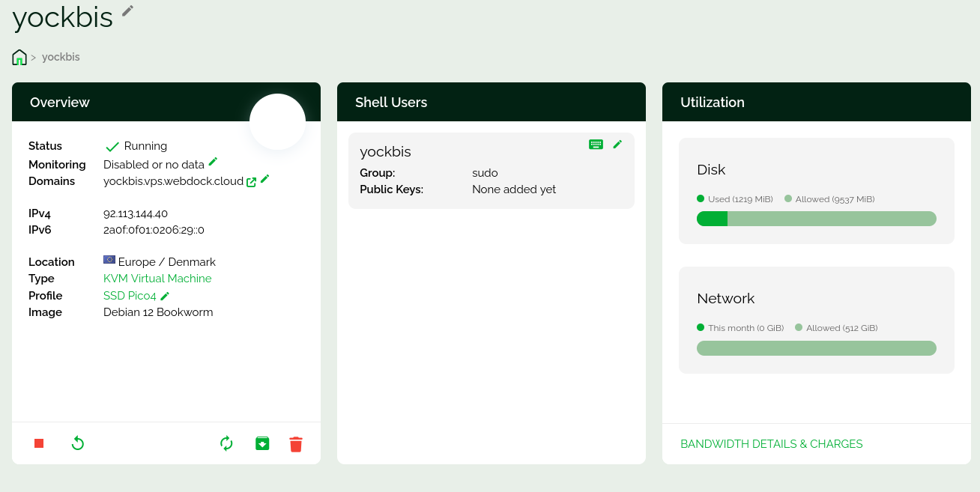Delete the server with the trash icon
This screenshot has height=492, width=980.
pos(296,444)
